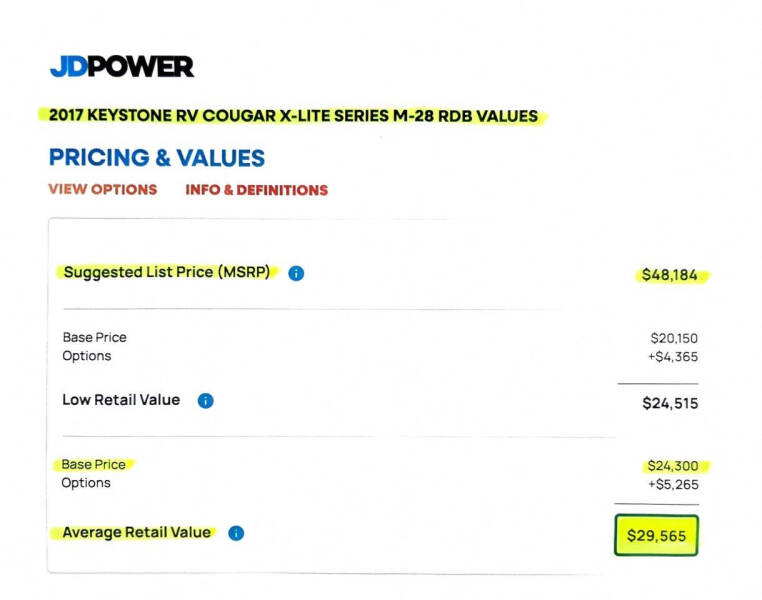The width and height of the screenshot is (762, 600).
Task: Click the 2017 Keystone RV Cougar title
Action: tap(294, 116)
